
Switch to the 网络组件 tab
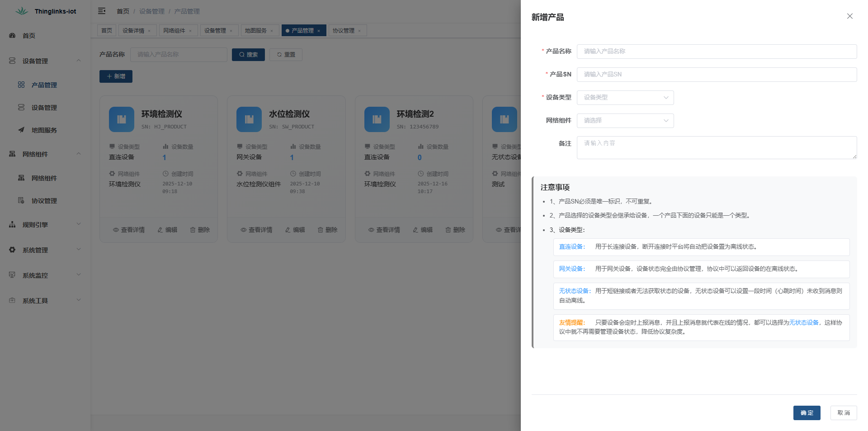[x=175, y=30]
